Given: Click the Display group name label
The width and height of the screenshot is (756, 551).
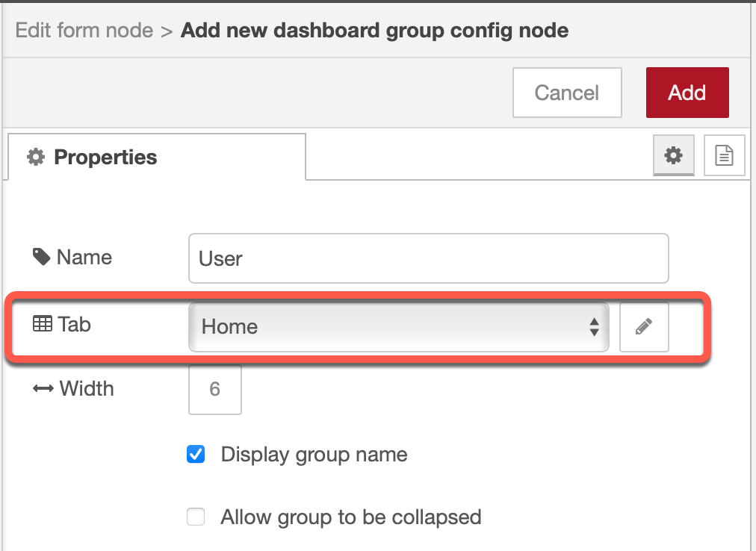Looking at the screenshot, I should pyautogui.click(x=314, y=455).
